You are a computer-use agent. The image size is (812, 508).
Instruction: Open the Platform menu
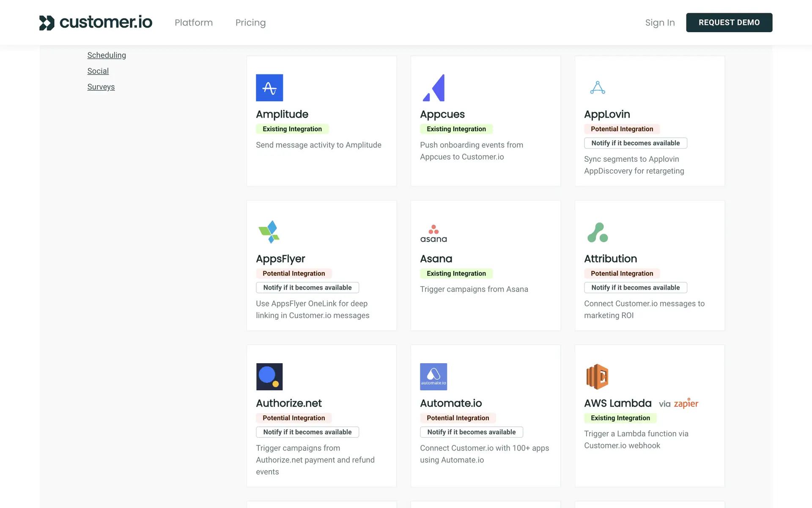pos(194,22)
